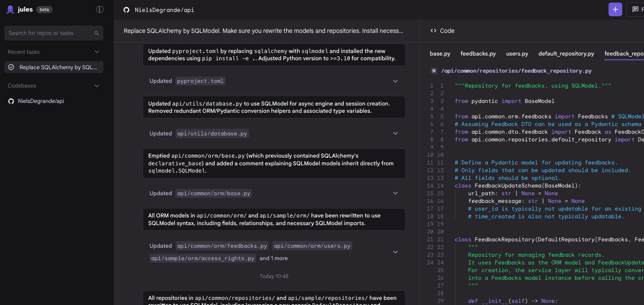Click the 'from pydantic import BaseModel' line
This screenshot has height=305, width=644.
tap(505, 101)
